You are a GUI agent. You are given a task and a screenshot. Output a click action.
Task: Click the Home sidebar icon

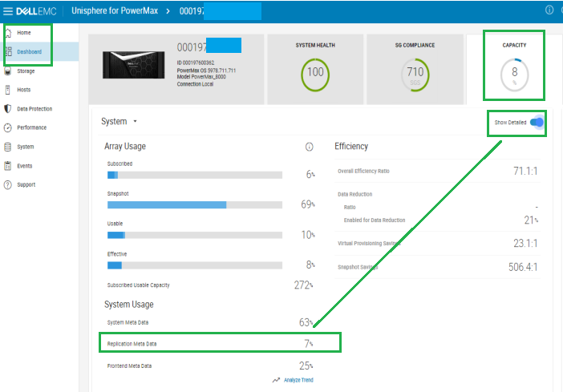(x=8, y=33)
